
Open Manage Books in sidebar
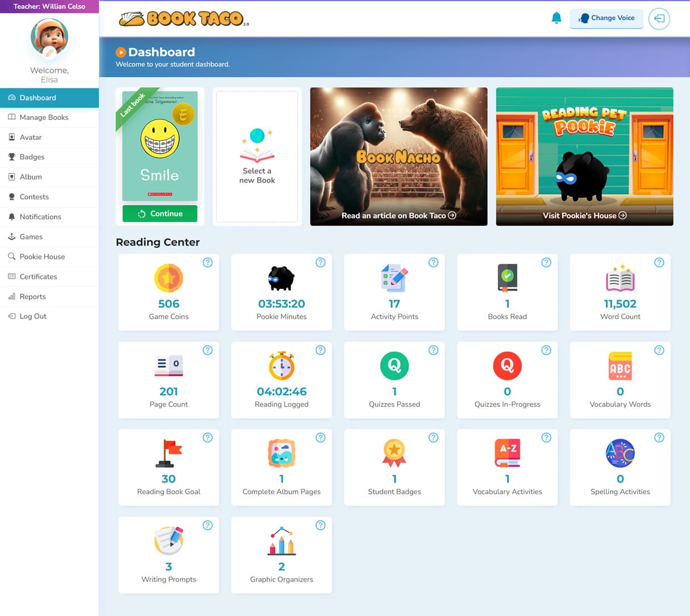pos(44,117)
